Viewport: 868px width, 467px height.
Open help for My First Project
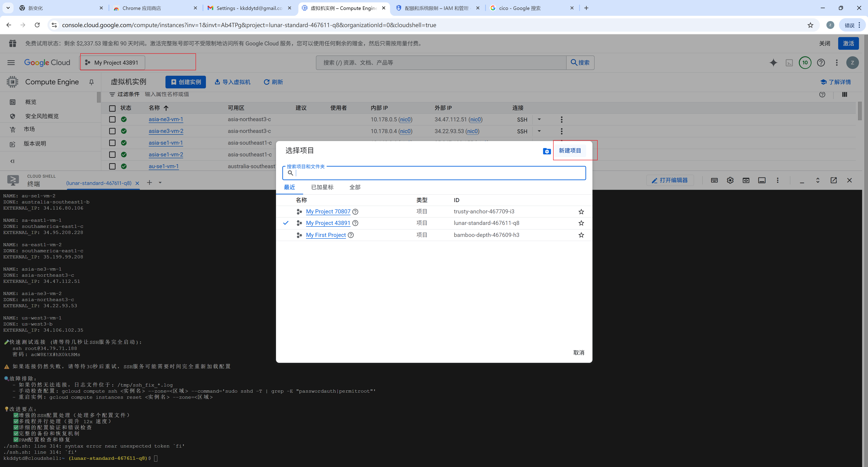[351, 235]
